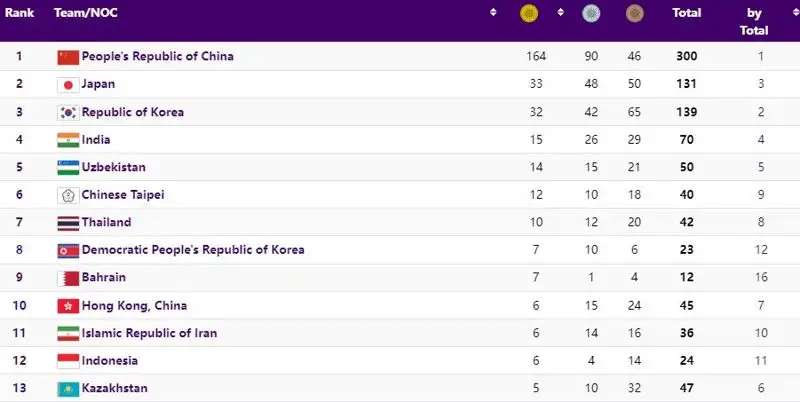This screenshot has width=800, height=402.
Task: Select China's total medal count 300
Action: point(686,57)
